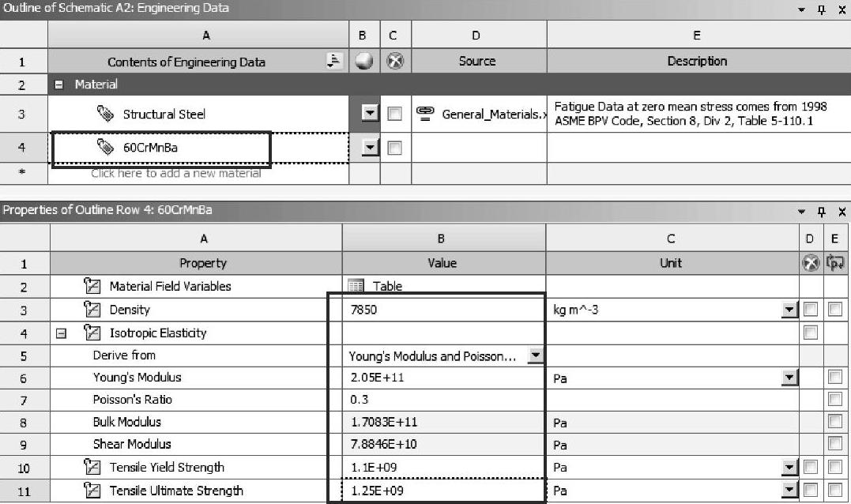The width and height of the screenshot is (851, 504).
Task: Click the Material Field Variables property icon
Action: (92, 286)
